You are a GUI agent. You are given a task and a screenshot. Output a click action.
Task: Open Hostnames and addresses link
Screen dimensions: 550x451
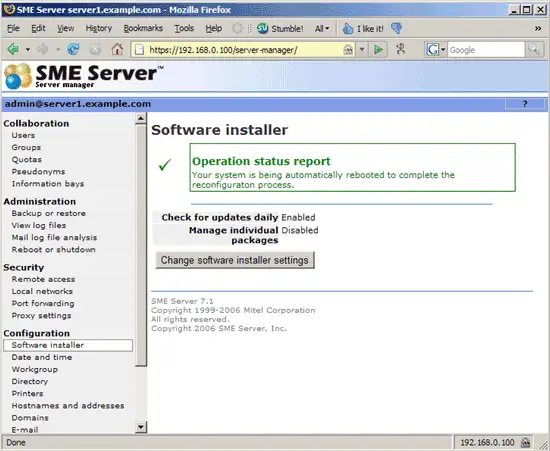(68, 406)
